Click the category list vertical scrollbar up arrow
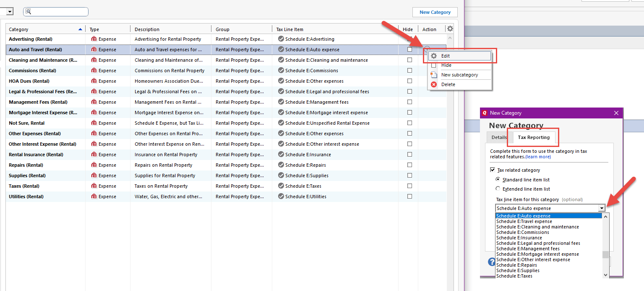This screenshot has width=644, height=291. pyautogui.click(x=451, y=38)
